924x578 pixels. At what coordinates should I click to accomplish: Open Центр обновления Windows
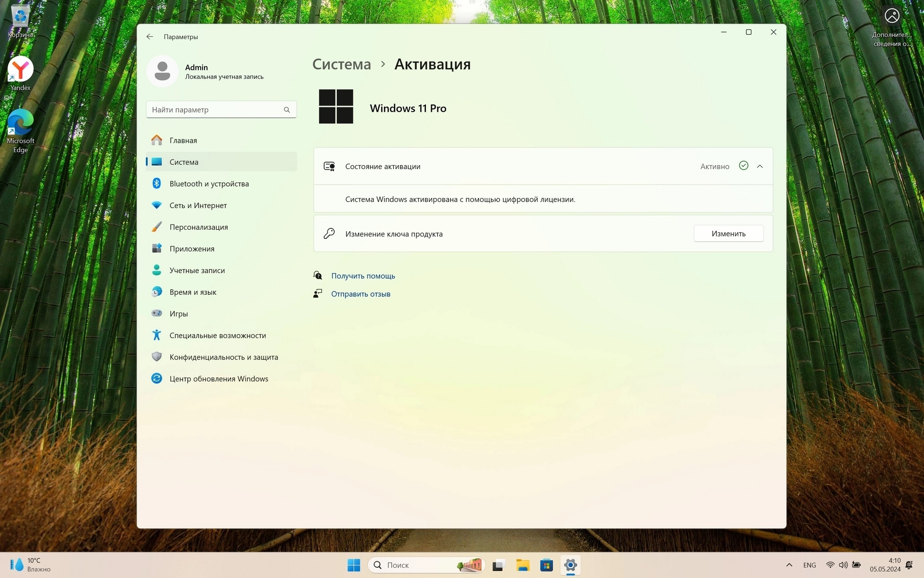click(x=218, y=379)
